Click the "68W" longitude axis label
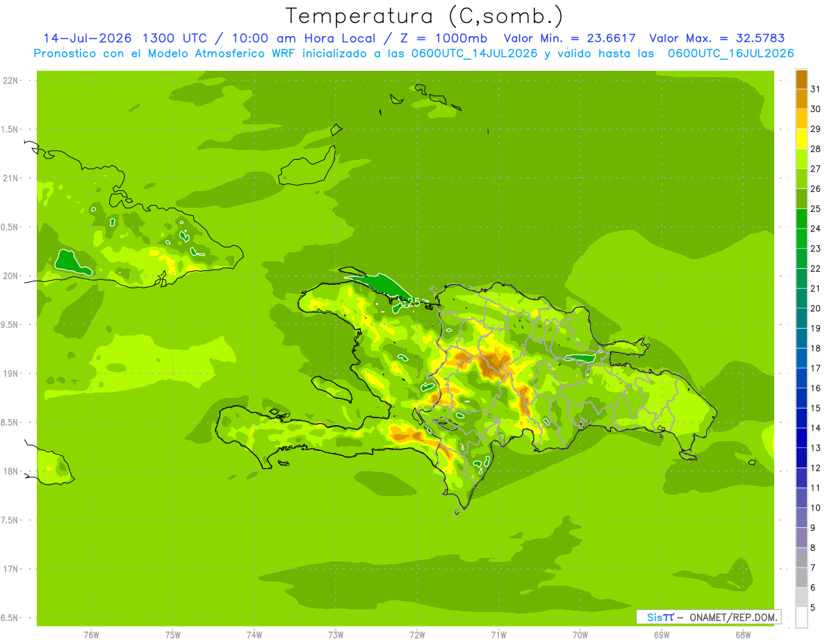Screen dimensions: 834x644 click(x=743, y=634)
